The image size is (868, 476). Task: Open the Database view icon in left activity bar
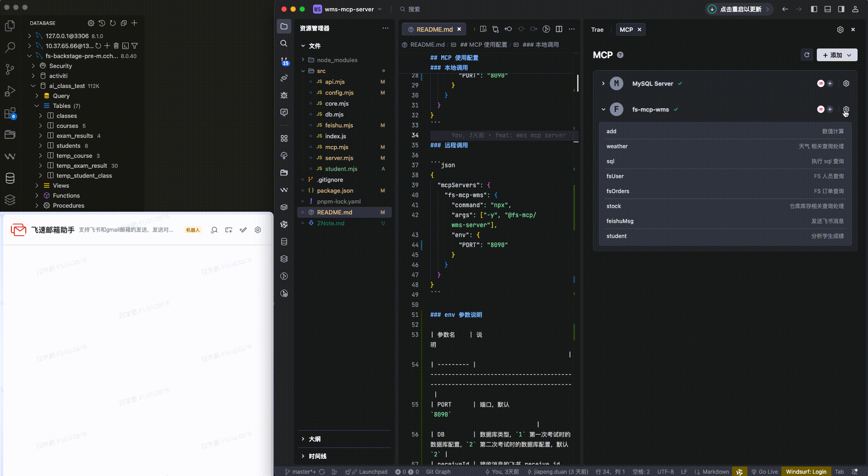point(10,179)
